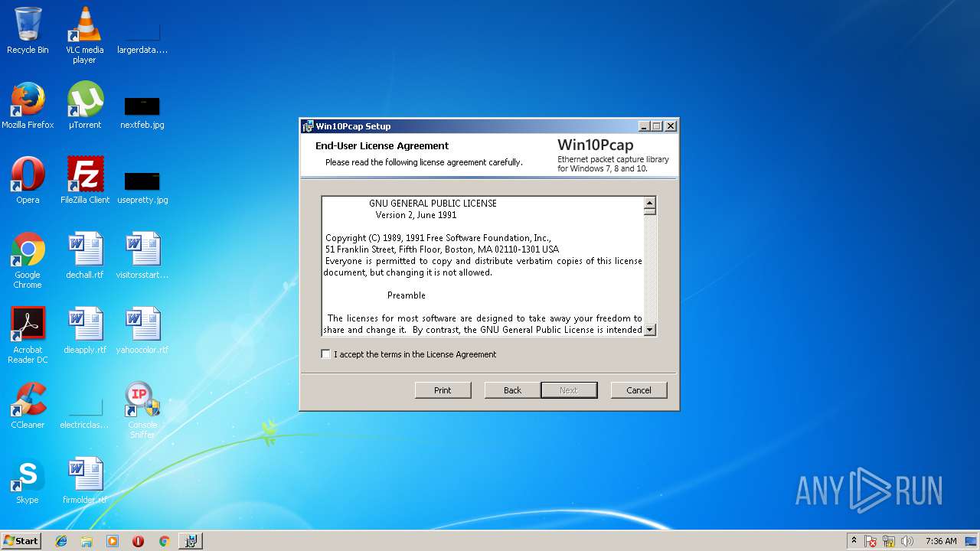The height and width of the screenshot is (551, 980).
Task: Go Back in Win10Pcap Setup
Action: pos(512,390)
